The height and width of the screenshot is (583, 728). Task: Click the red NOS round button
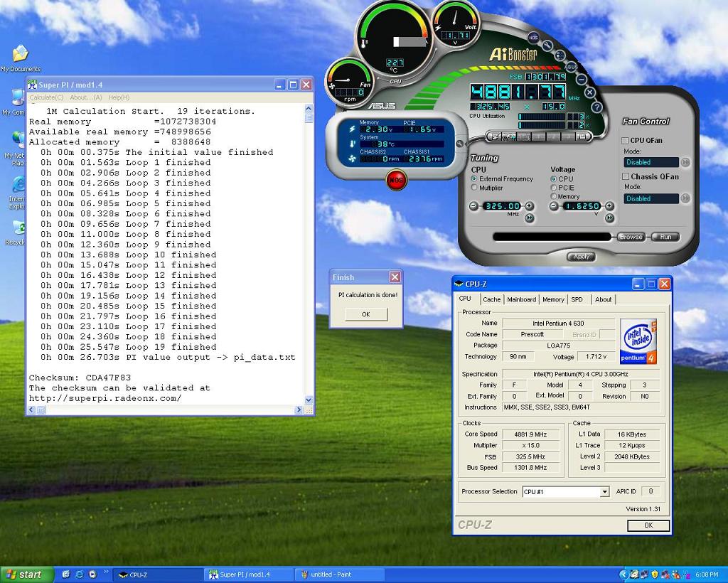395,180
